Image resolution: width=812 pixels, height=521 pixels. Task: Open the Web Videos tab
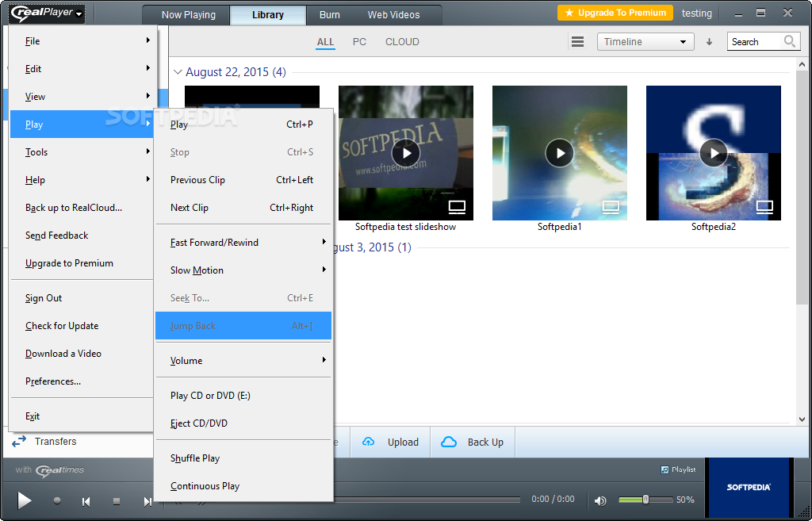[393, 15]
